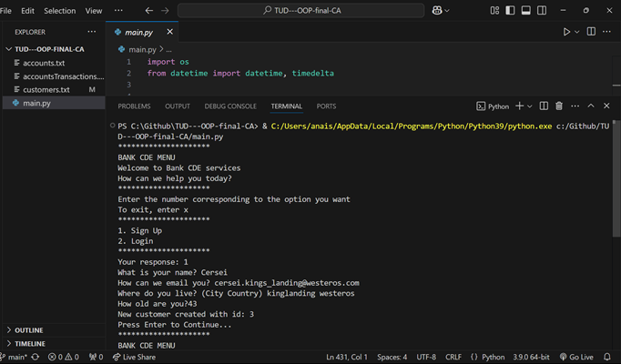Open the Selection menu
621x364 pixels.
point(59,11)
